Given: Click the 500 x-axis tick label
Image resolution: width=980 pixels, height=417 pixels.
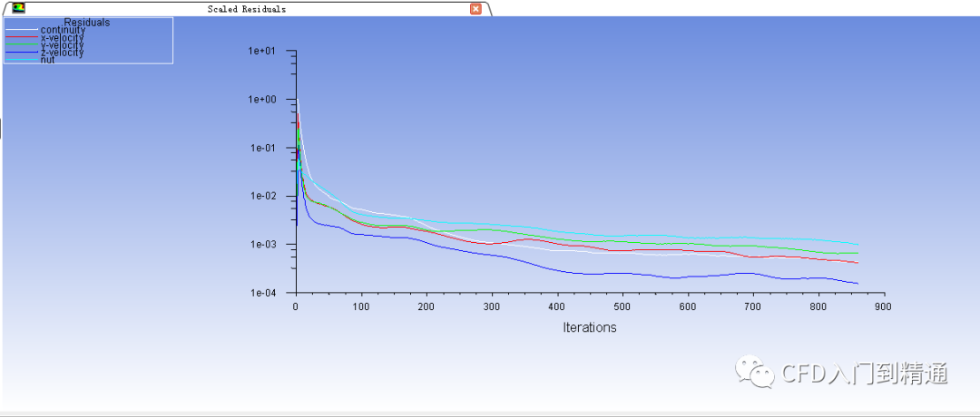Looking at the screenshot, I should [622, 306].
